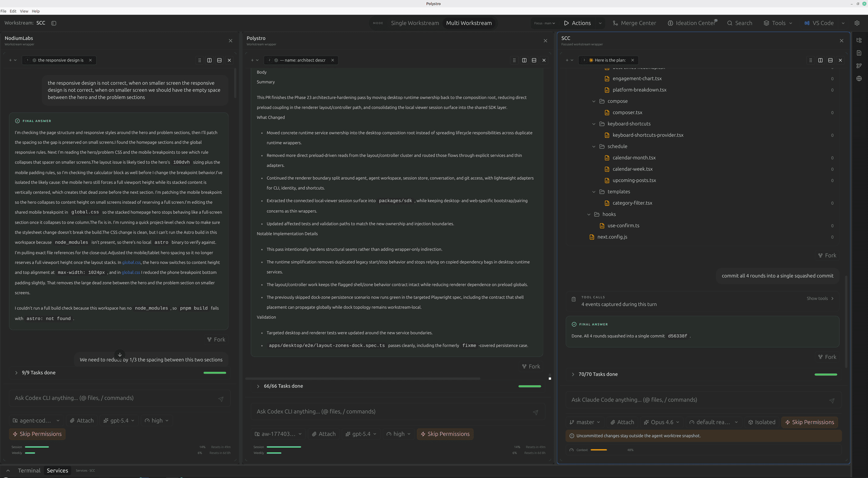
Task: Send the Claude Code prompt in SCC pane
Action: coord(831,401)
